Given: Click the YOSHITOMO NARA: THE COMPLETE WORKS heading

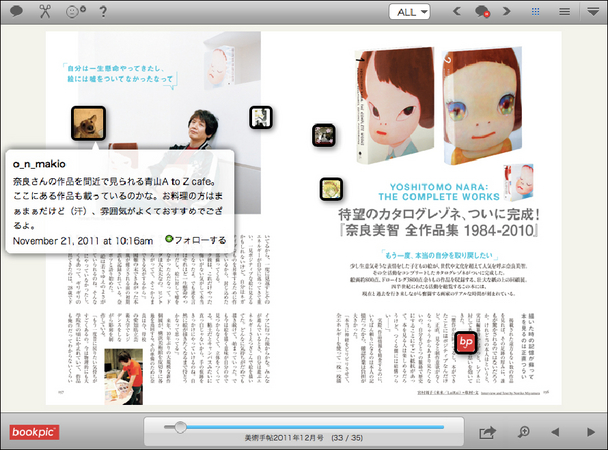Looking at the screenshot, I should pyautogui.click(x=439, y=192).
